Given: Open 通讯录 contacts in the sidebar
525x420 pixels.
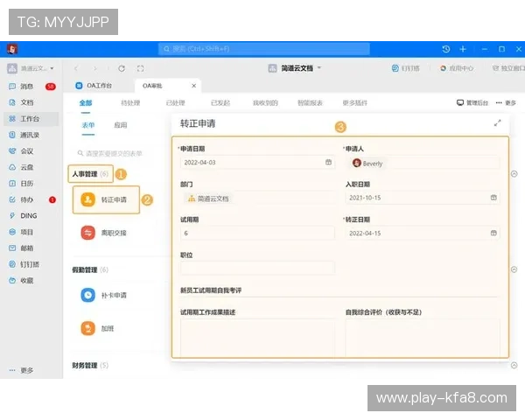Looking at the screenshot, I should pos(24,135).
